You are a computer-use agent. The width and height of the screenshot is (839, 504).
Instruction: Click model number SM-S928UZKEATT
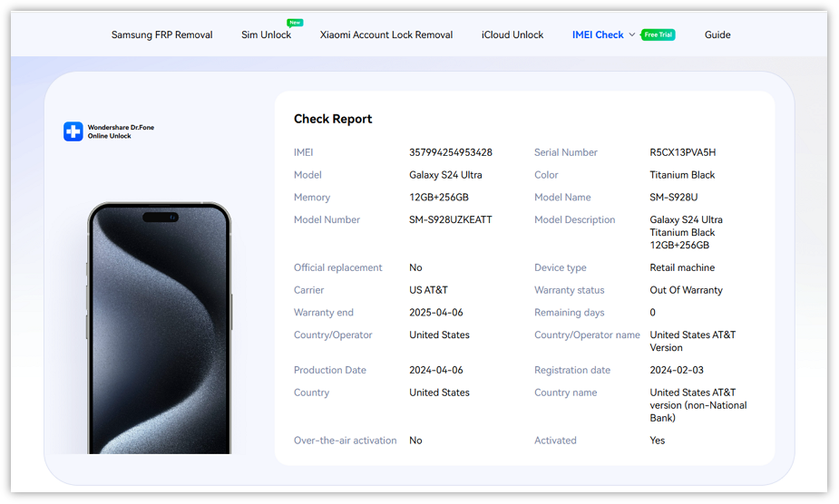[451, 220]
